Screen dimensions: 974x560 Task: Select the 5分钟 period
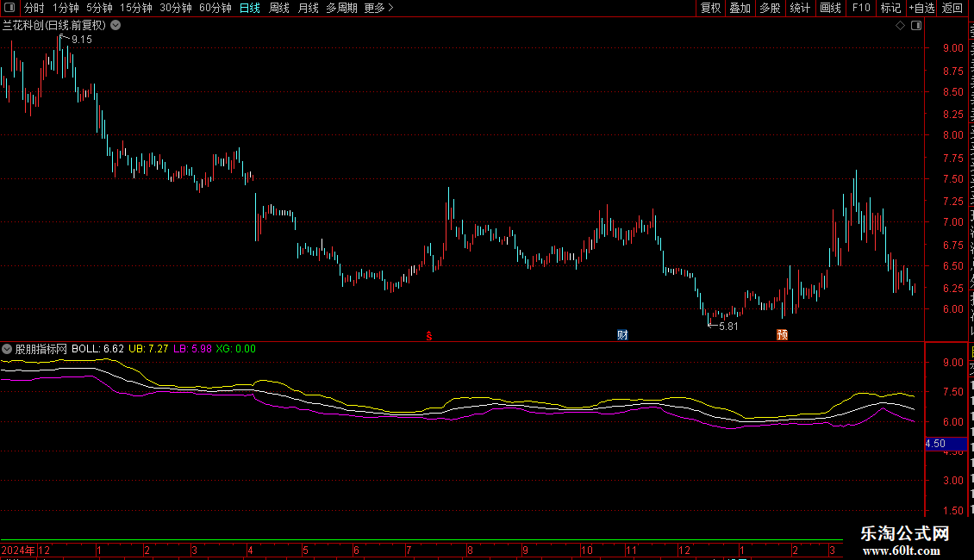point(99,8)
